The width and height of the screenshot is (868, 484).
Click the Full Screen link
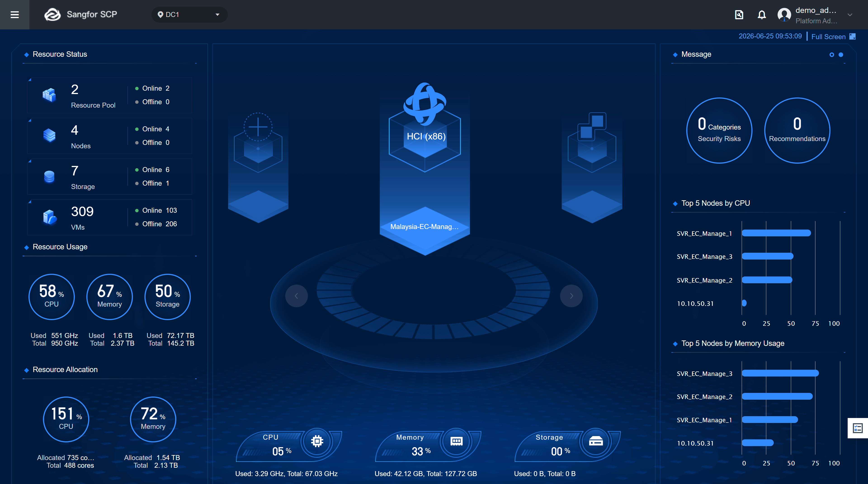(828, 36)
